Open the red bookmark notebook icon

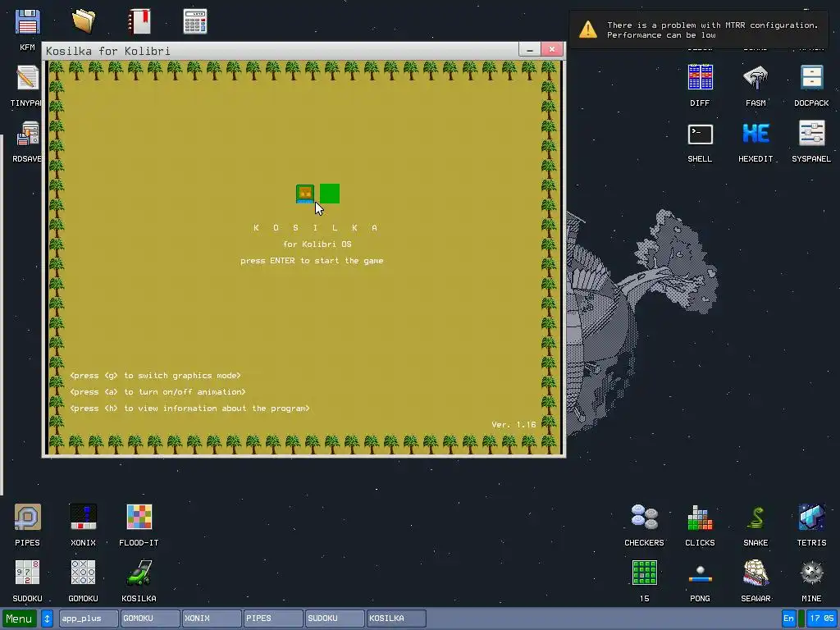point(139,22)
